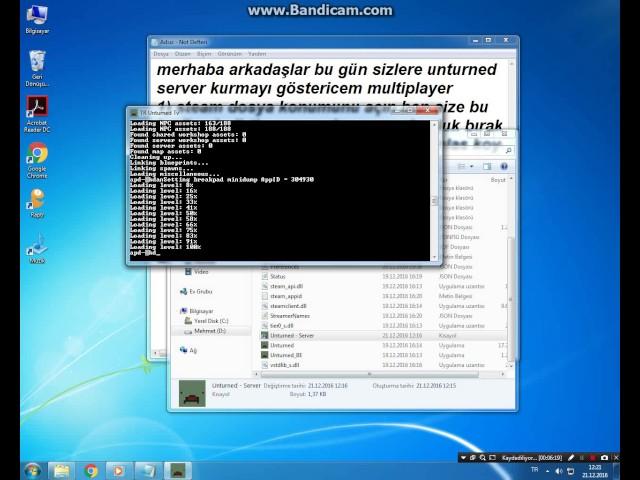Click Bandicam window selection icon
The image size is (640, 480).
(x=473, y=458)
